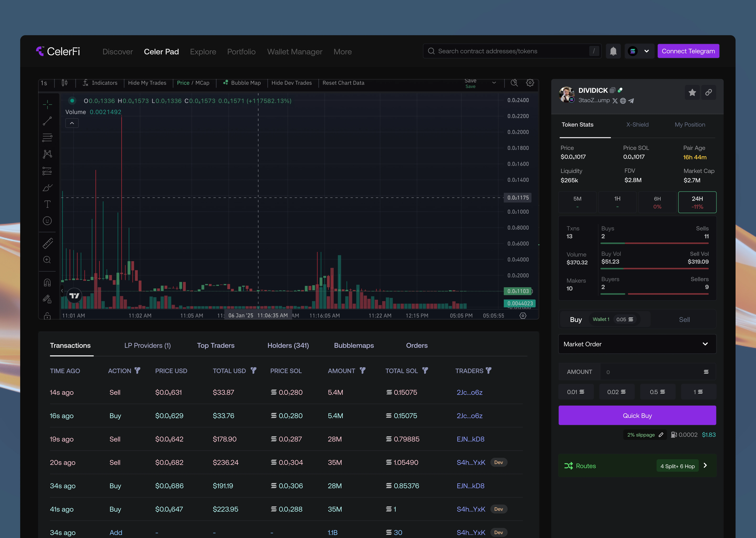Click the Quick Buy button
The image size is (756, 538).
pos(637,415)
